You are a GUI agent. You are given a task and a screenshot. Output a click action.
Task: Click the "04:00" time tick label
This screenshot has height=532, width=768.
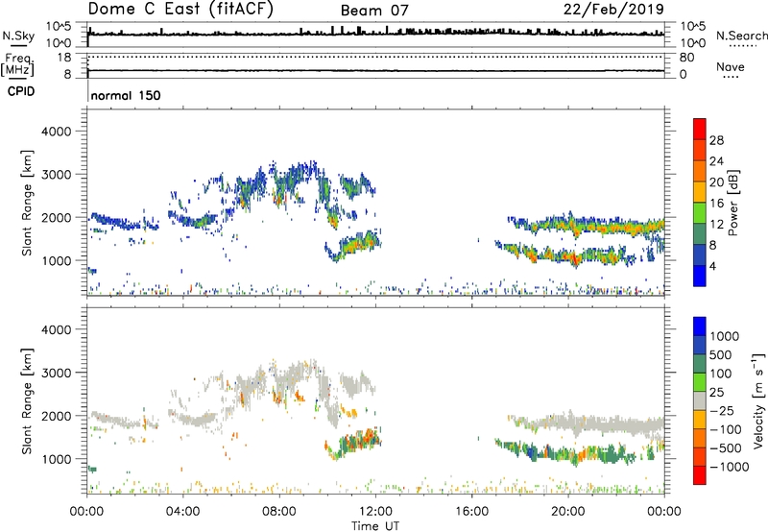[182, 512]
